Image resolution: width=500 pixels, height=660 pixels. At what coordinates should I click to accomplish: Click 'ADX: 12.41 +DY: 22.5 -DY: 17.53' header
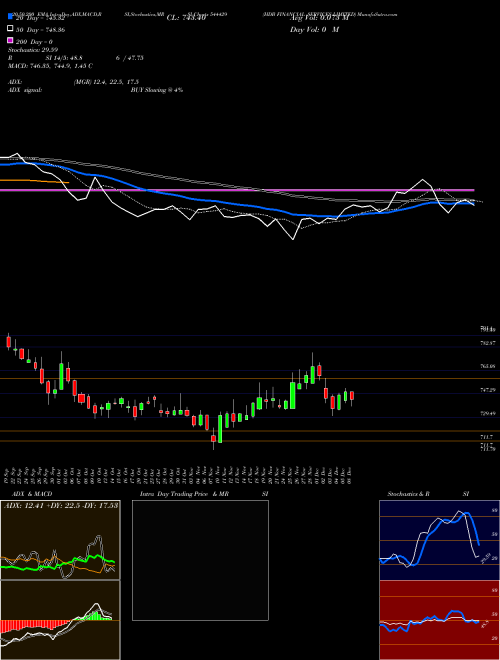(61, 505)
